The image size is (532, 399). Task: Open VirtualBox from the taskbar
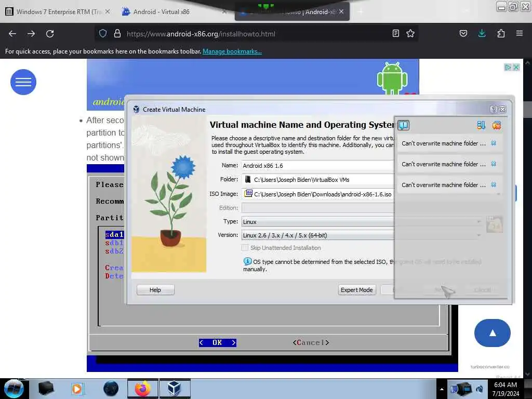pyautogui.click(x=175, y=389)
